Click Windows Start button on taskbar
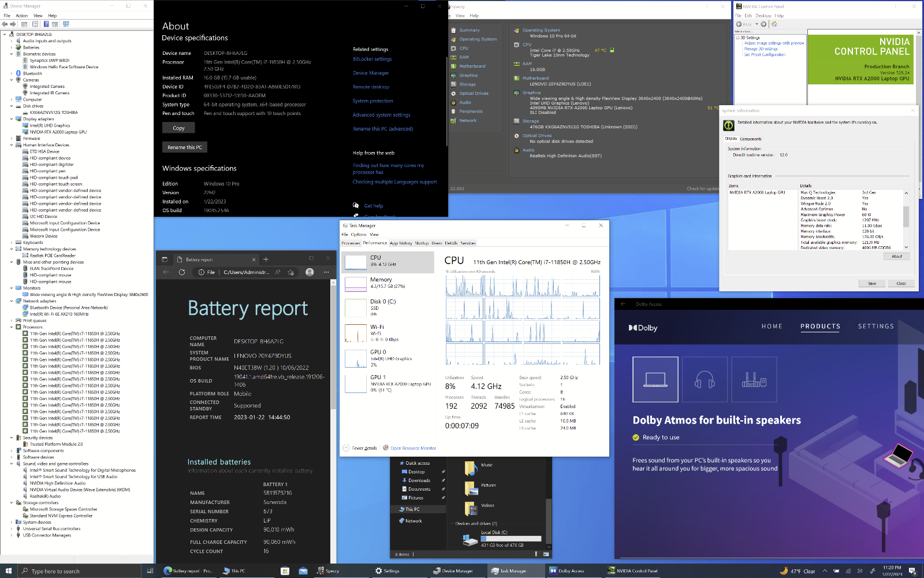 (8, 571)
